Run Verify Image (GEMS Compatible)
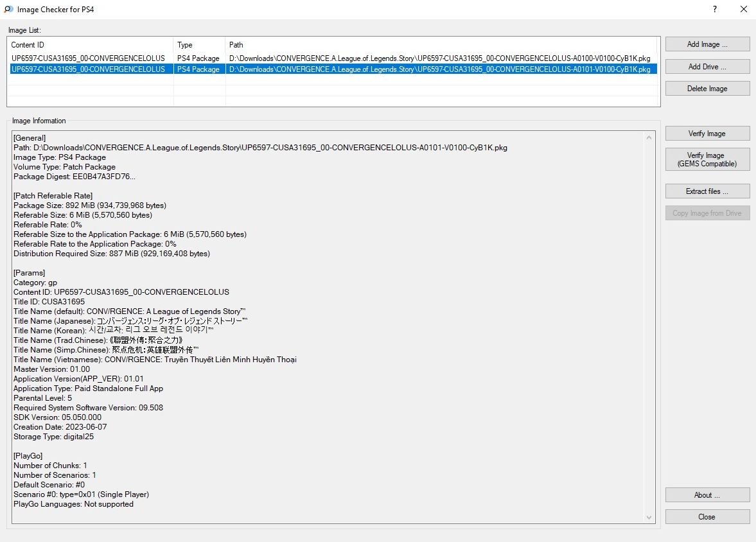This screenshot has height=542, width=756. (707, 160)
